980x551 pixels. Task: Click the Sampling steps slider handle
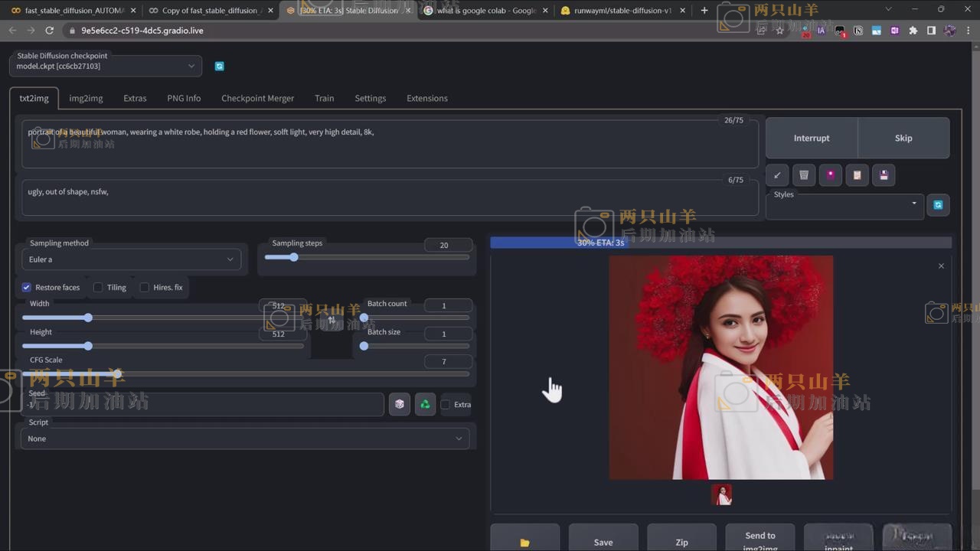[293, 257]
